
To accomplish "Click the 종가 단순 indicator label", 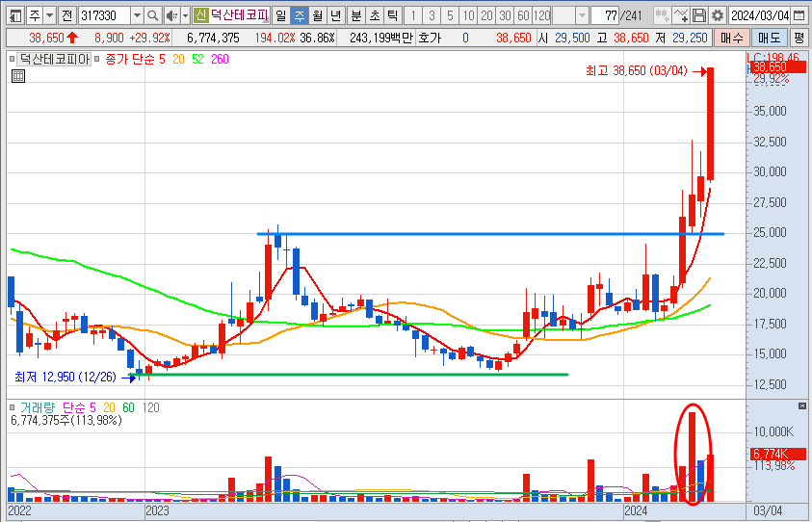I will 130,59.
